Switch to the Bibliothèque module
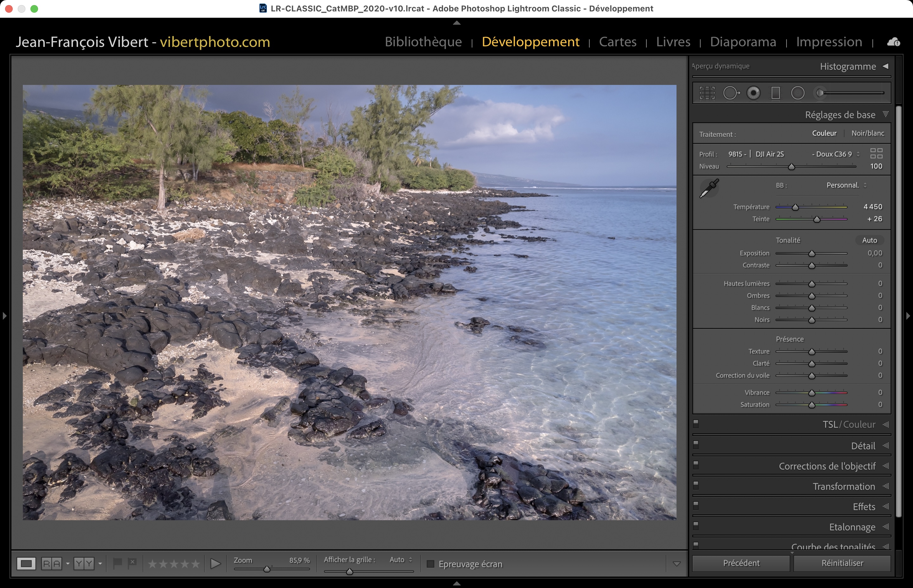The image size is (913, 588). tap(423, 42)
